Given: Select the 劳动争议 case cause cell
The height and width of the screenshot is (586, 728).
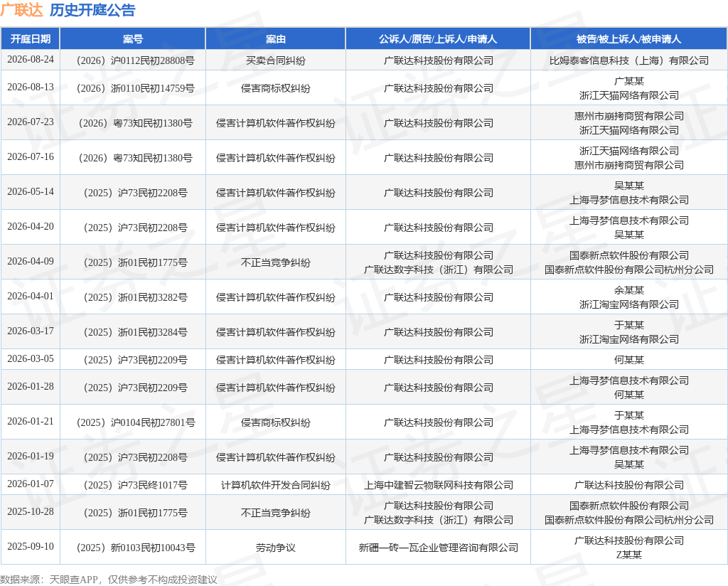Looking at the screenshot, I should (276, 548).
